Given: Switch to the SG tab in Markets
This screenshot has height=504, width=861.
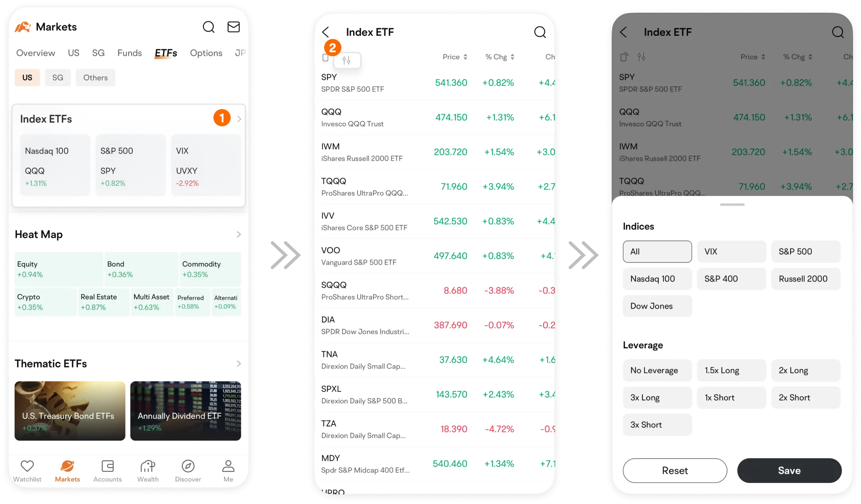Looking at the screenshot, I should [x=98, y=53].
